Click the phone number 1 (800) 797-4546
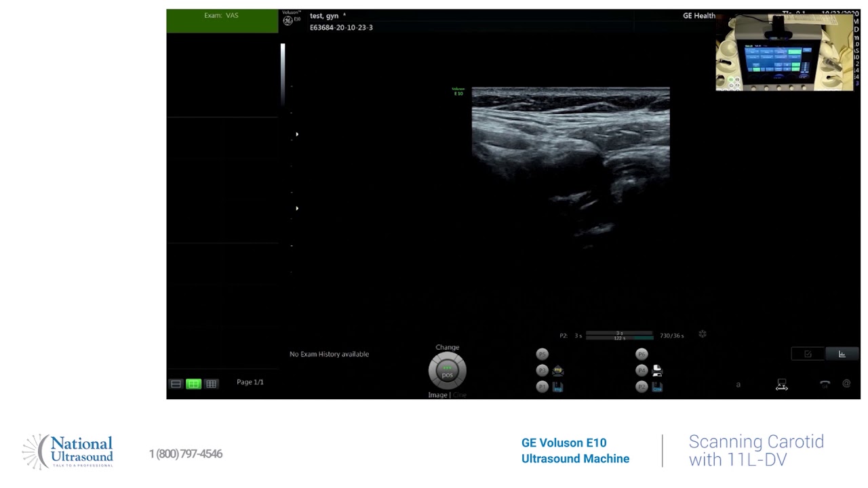The image size is (868, 488). (186, 453)
